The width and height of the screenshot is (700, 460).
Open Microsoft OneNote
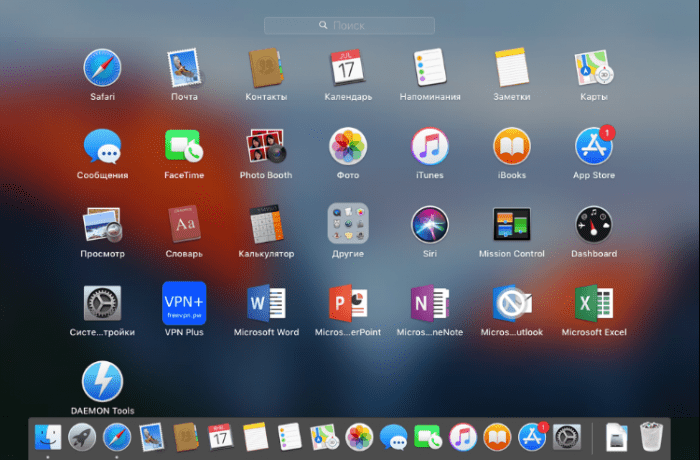pyautogui.click(x=430, y=303)
